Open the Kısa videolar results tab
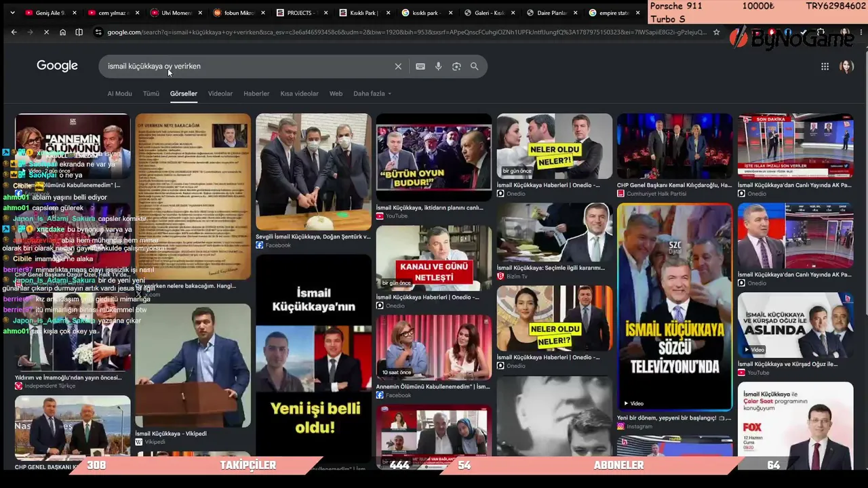The image size is (868, 488). click(299, 94)
